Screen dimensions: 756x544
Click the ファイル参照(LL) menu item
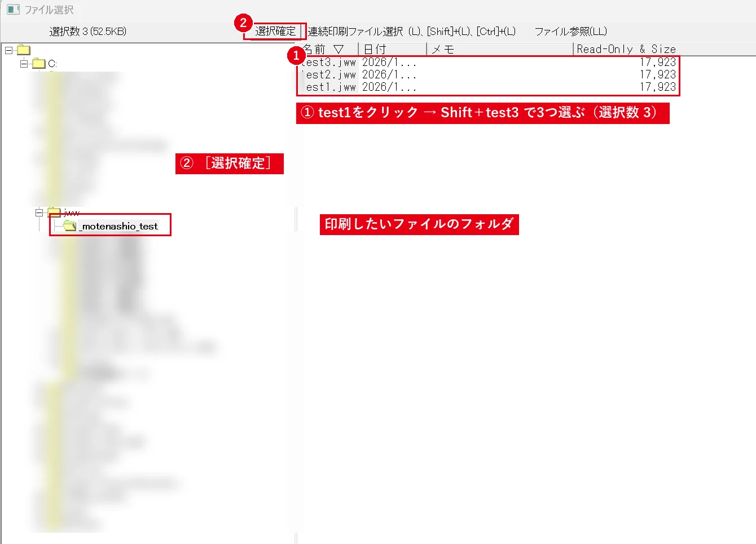[x=570, y=32]
